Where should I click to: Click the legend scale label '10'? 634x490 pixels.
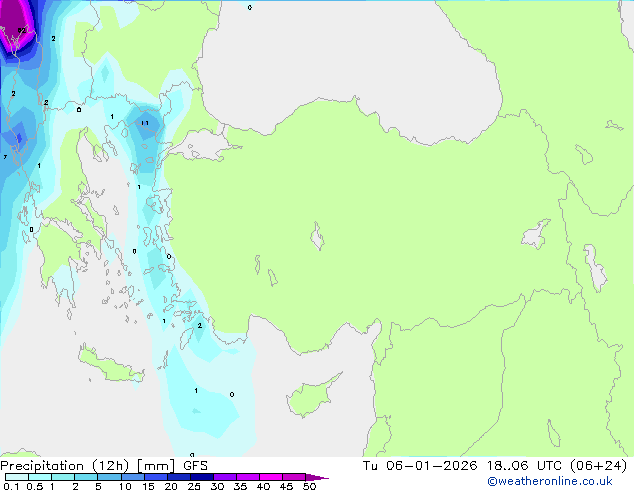point(125,486)
